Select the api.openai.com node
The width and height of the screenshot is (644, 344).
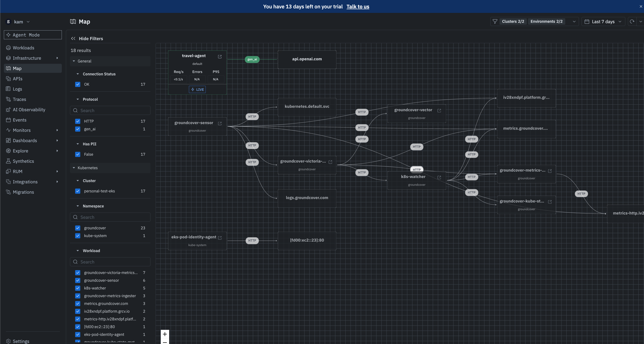click(x=307, y=59)
